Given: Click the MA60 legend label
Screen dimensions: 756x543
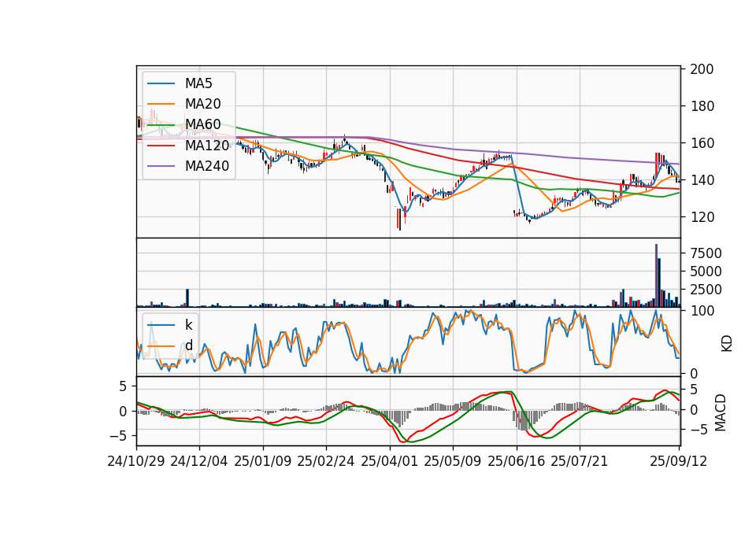Looking at the screenshot, I should click(202, 124).
